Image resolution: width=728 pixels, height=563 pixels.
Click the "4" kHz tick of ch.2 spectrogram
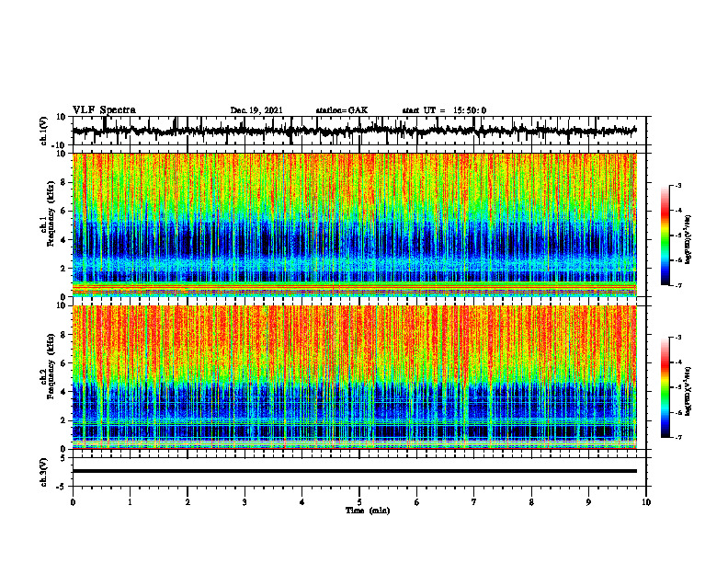63,392
